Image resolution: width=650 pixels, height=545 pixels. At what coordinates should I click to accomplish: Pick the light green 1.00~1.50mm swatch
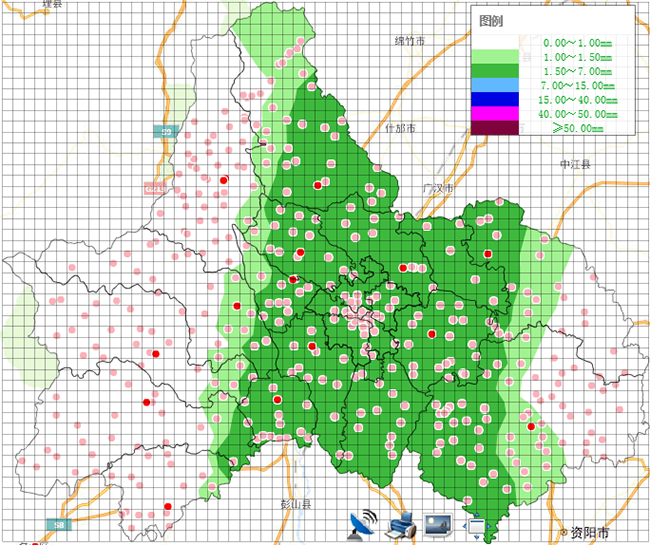pos(495,56)
